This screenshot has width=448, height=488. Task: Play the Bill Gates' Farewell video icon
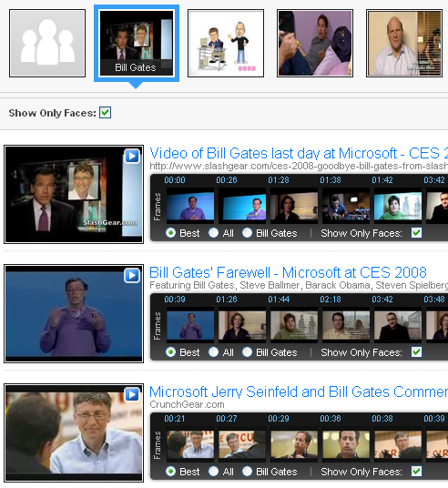coord(132,276)
